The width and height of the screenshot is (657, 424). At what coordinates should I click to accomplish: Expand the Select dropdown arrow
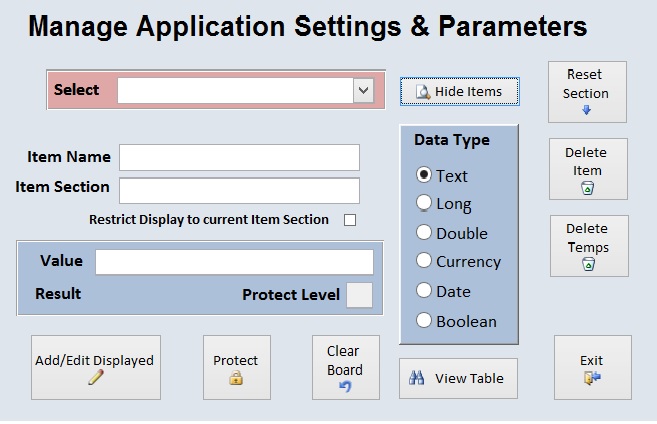pos(363,90)
